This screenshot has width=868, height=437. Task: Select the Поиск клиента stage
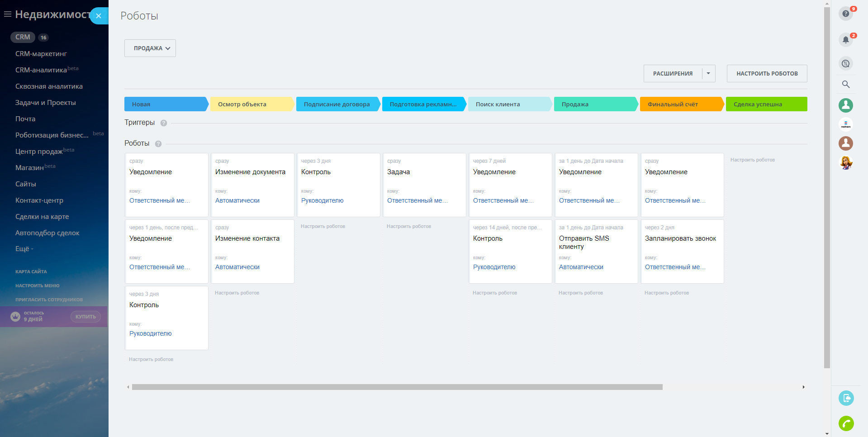(x=510, y=104)
